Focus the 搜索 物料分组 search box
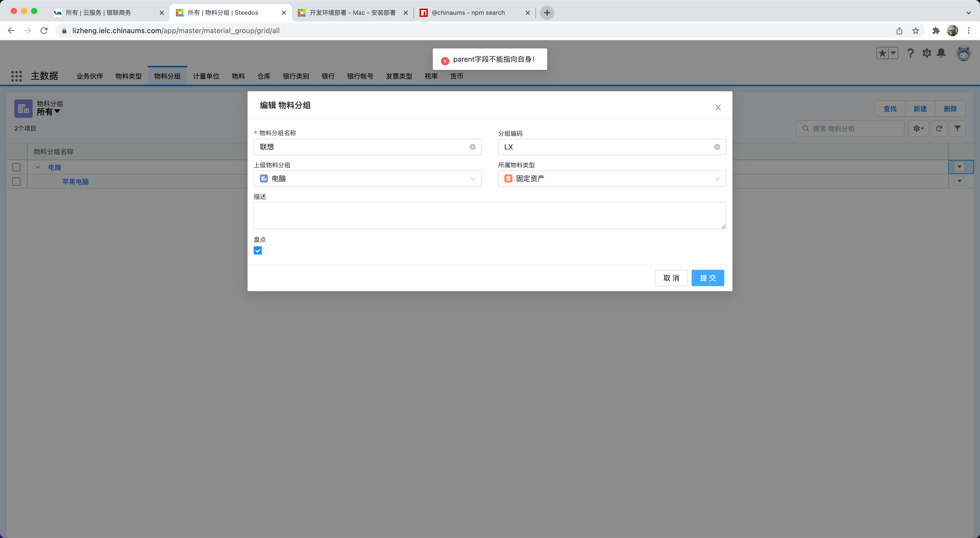The height and width of the screenshot is (538, 980). 850,129
